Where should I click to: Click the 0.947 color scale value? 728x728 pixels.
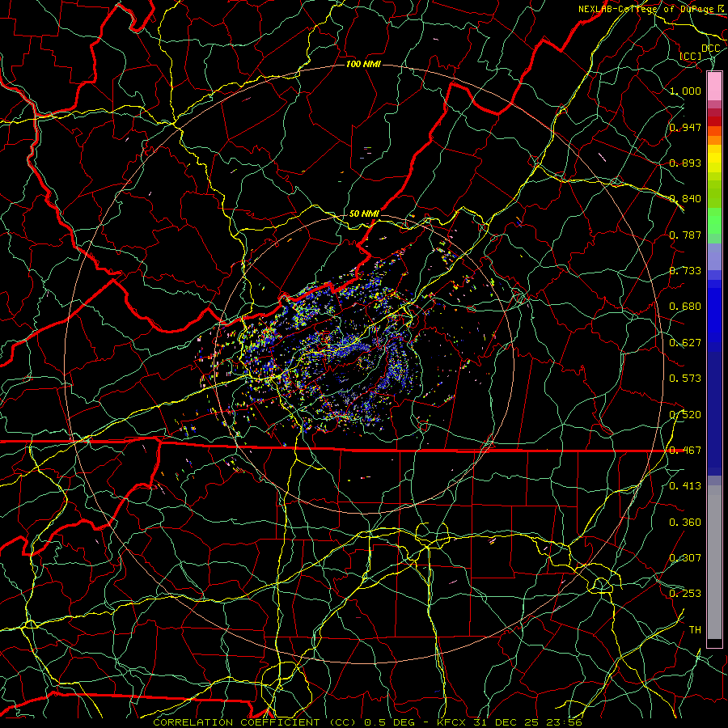[x=685, y=127]
